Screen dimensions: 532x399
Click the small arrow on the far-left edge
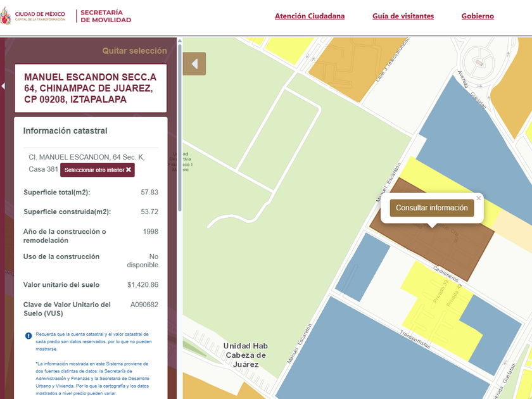pos(3,86)
